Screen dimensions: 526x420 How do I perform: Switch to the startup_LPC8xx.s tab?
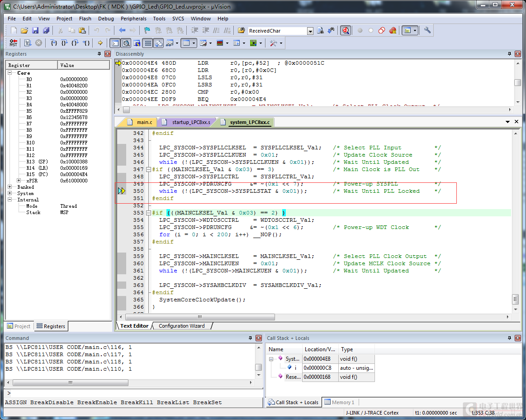[187, 122]
